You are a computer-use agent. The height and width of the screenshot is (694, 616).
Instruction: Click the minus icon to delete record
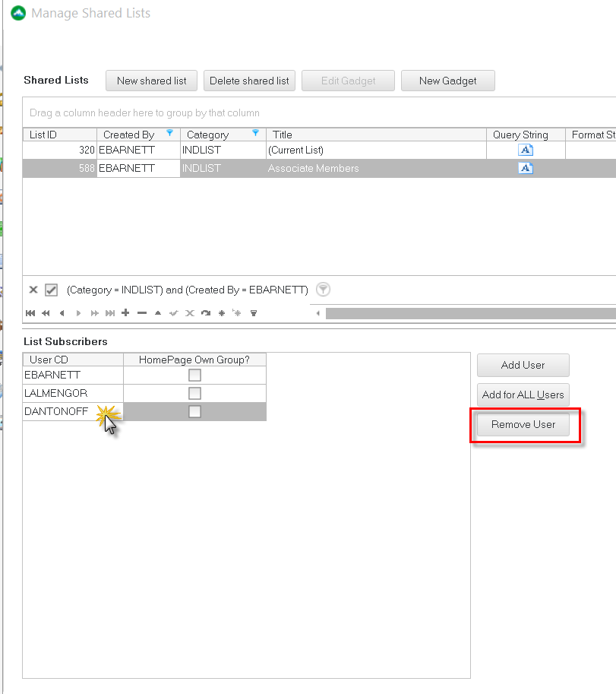[x=141, y=312]
